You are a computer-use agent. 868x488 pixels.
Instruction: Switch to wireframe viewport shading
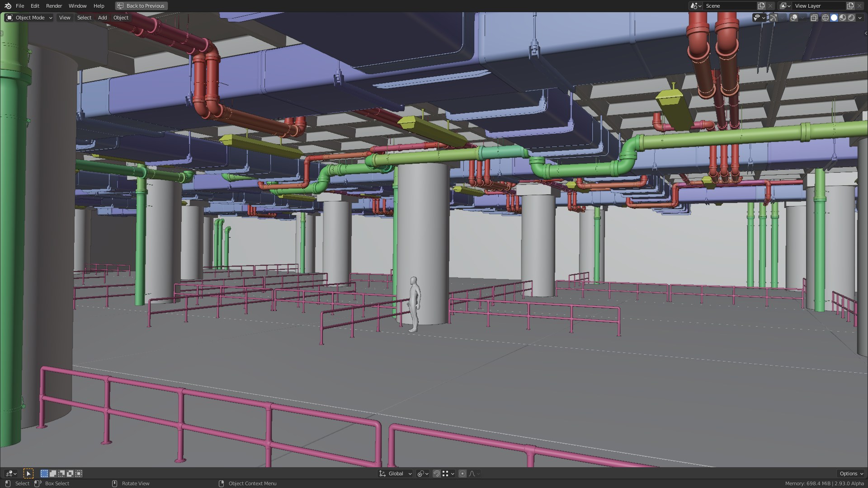tap(826, 18)
